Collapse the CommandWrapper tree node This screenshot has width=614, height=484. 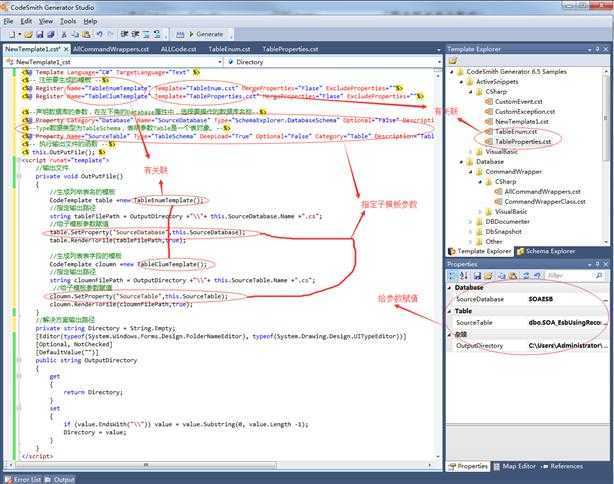click(x=471, y=172)
